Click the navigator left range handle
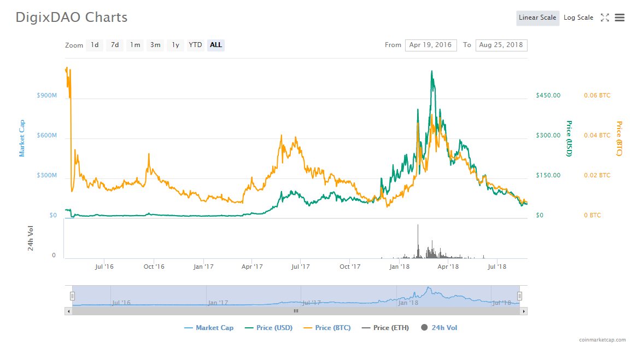 tap(72, 296)
